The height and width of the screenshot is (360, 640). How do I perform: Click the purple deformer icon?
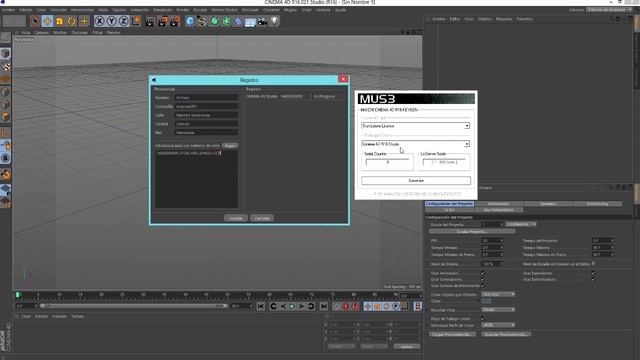238,21
